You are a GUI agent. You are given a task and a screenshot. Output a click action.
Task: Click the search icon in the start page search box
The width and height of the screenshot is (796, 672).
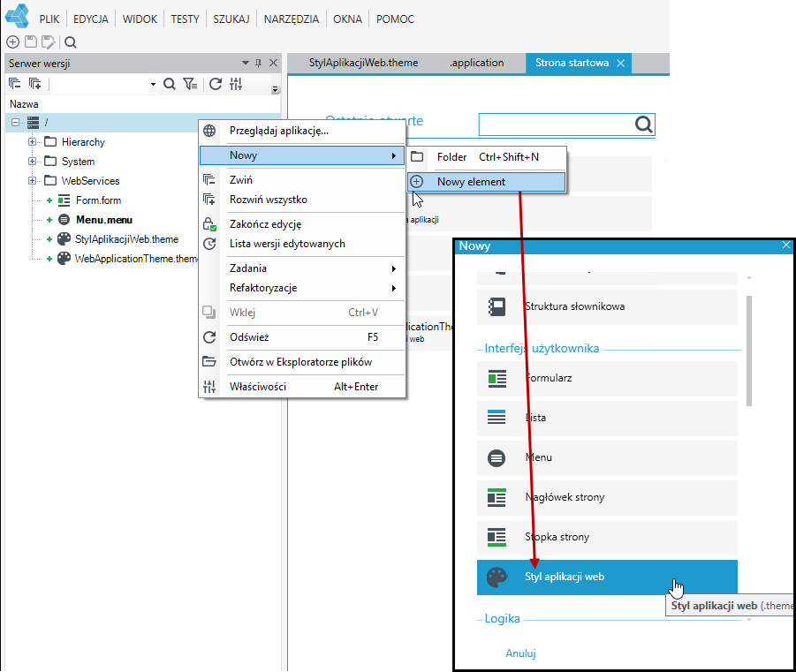pos(643,125)
